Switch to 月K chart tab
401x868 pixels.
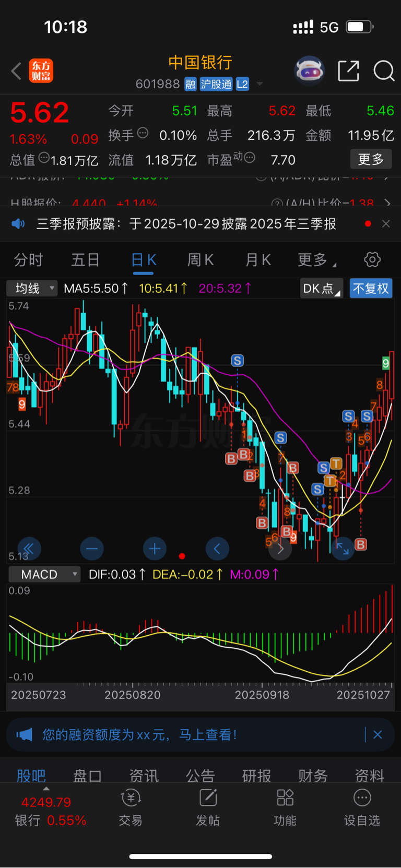258,259
